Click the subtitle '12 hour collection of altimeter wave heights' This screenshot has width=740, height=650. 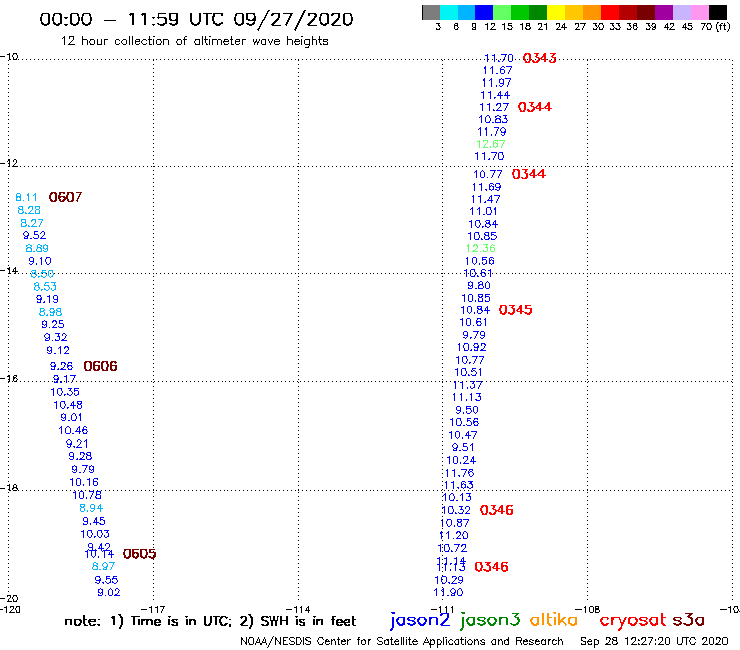point(194,41)
